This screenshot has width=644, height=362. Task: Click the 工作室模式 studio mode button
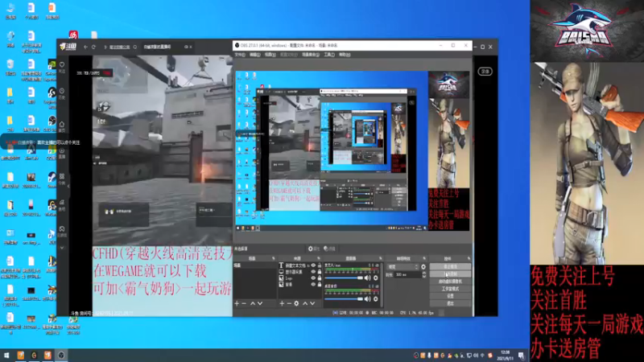(x=450, y=289)
